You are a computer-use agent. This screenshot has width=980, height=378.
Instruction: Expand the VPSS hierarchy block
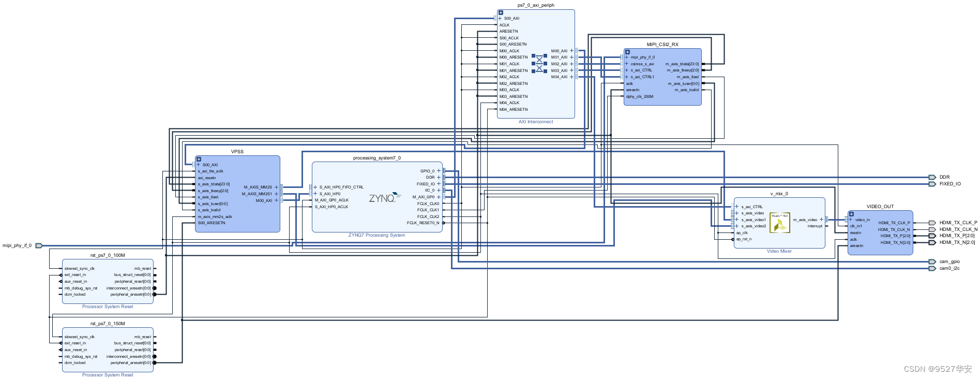click(199, 159)
